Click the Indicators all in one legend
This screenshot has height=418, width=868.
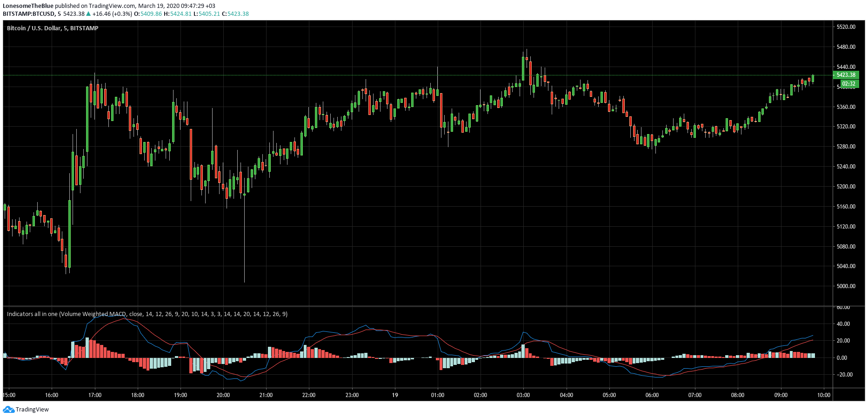[147, 314]
